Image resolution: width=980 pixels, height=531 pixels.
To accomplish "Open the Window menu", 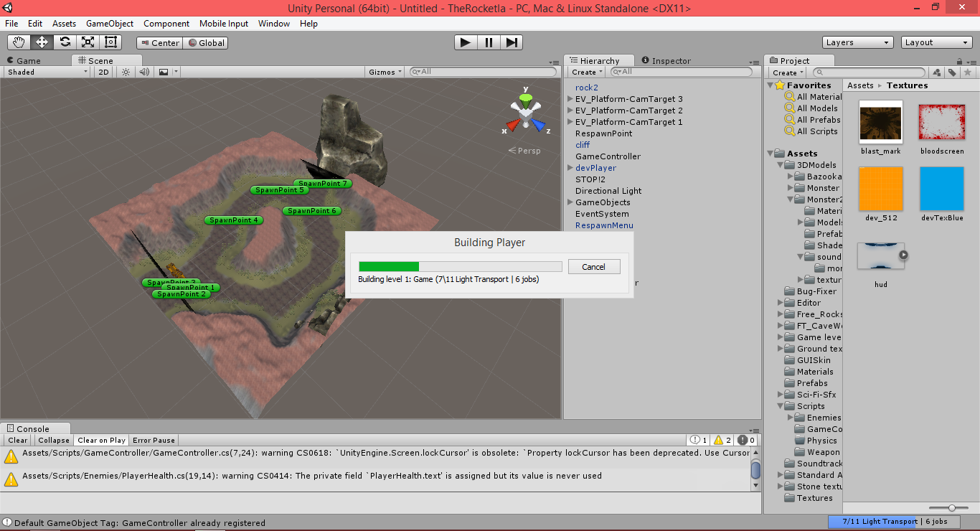I will (x=274, y=24).
